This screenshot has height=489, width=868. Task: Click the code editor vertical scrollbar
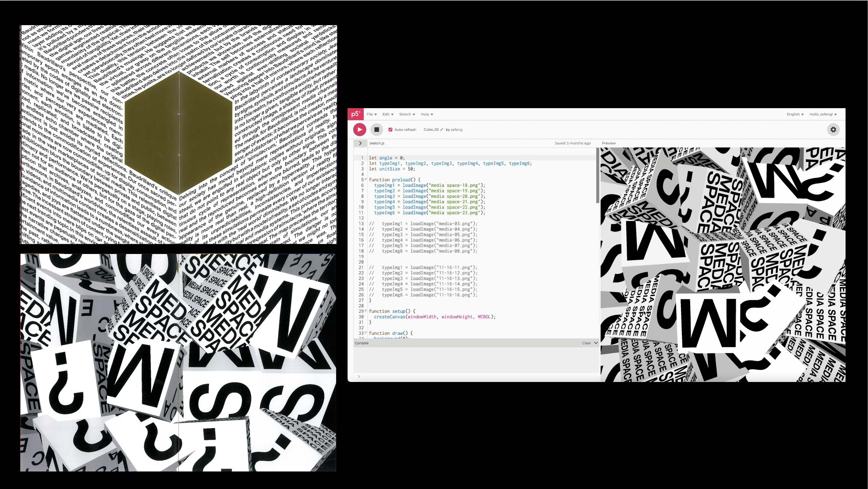(597, 175)
